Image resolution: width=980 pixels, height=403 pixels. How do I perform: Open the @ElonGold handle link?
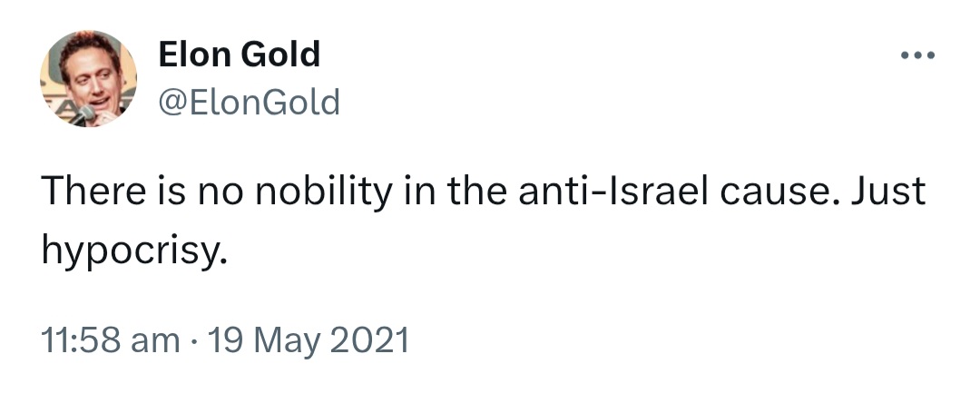250,103
